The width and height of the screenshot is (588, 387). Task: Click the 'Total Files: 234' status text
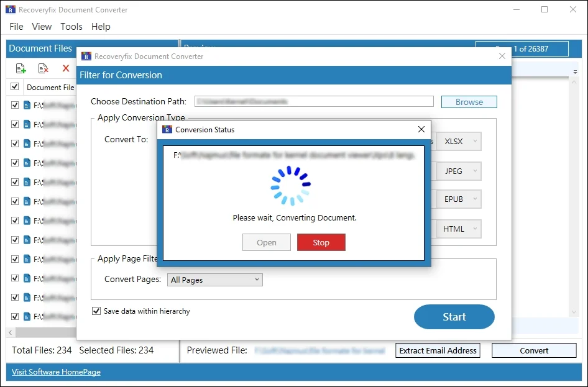pyautogui.click(x=42, y=350)
